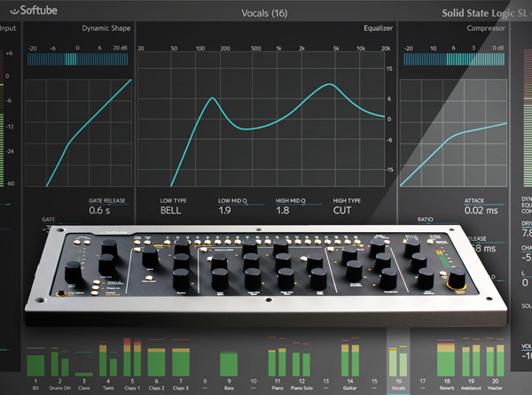This screenshot has width=532, height=395.
Task: Click the Compressor transfer curve graph
Action: pyautogui.click(x=454, y=133)
